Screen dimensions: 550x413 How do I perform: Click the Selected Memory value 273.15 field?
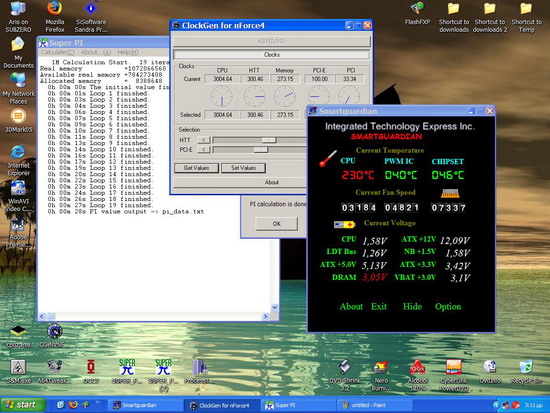point(285,115)
